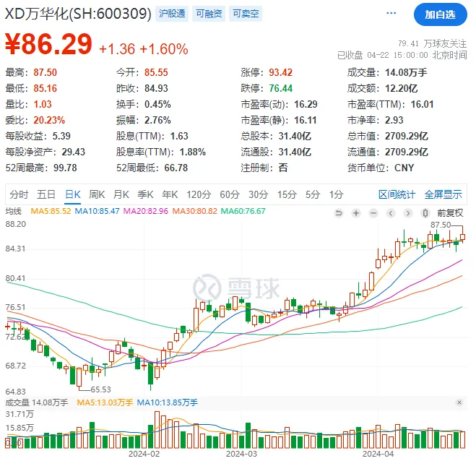The image size is (476, 461).
Task: Click 全屏显示 fullscreen display link
Action: [x=443, y=194]
